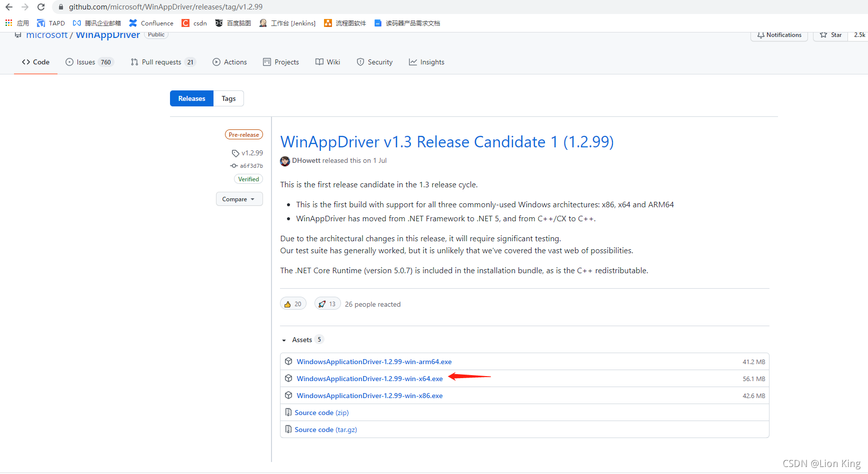Open the WinAppDriver repository link
Viewport: 868px width, 474px height.
point(107,35)
